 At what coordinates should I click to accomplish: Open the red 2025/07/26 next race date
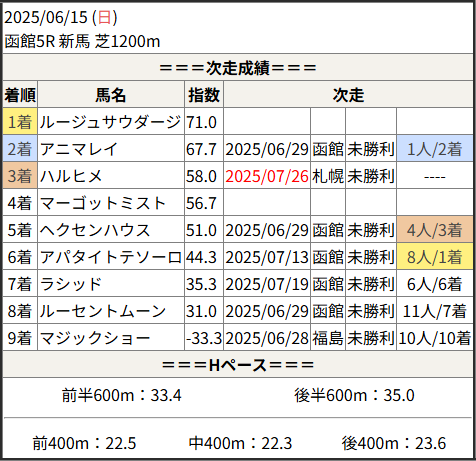(267, 176)
